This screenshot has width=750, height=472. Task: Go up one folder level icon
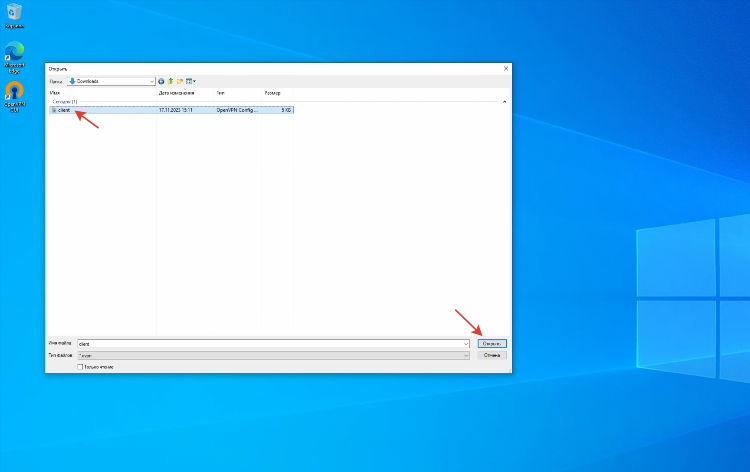click(170, 81)
